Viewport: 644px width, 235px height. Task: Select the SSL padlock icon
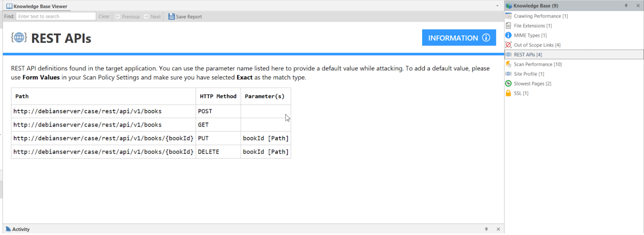[x=508, y=93]
